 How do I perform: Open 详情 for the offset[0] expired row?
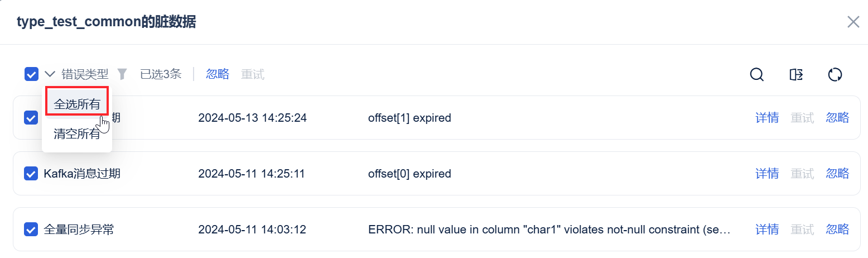[x=767, y=174]
